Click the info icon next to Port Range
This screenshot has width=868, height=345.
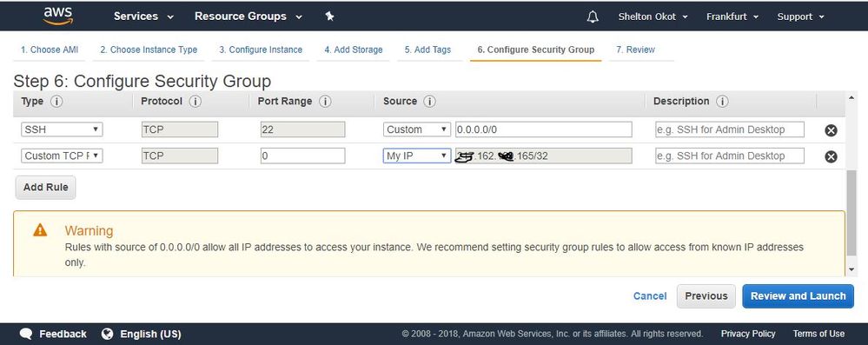point(325,102)
